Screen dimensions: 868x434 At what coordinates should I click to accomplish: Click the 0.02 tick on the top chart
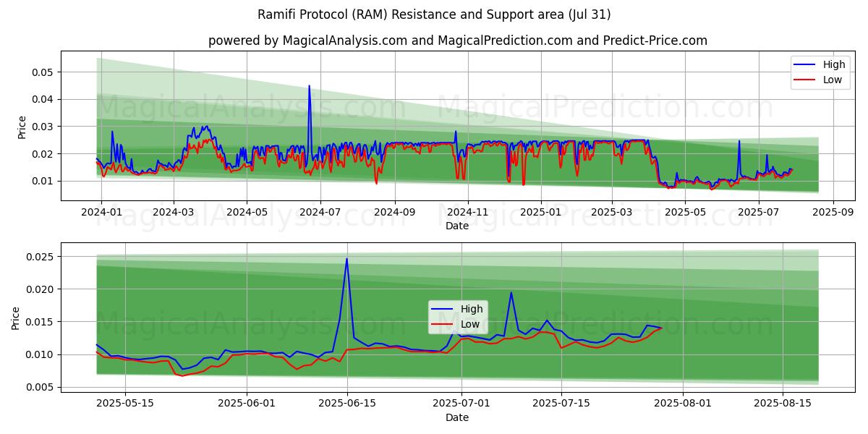tap(43, 154)
